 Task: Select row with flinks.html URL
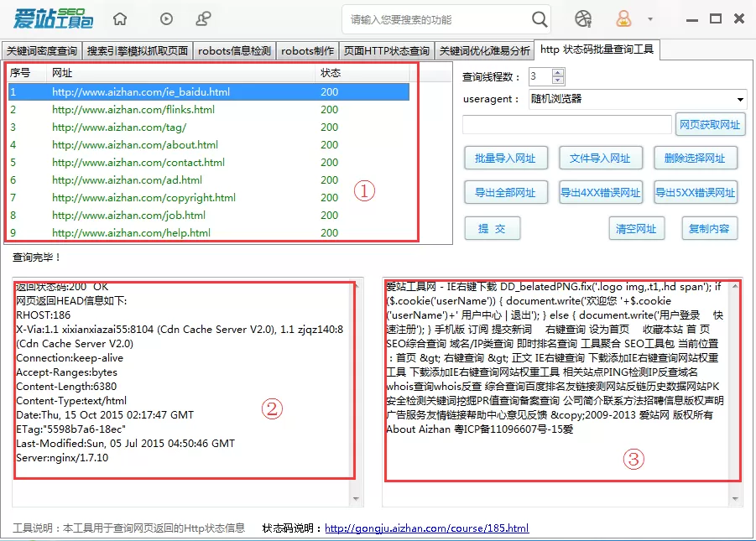tap(209, 109)
